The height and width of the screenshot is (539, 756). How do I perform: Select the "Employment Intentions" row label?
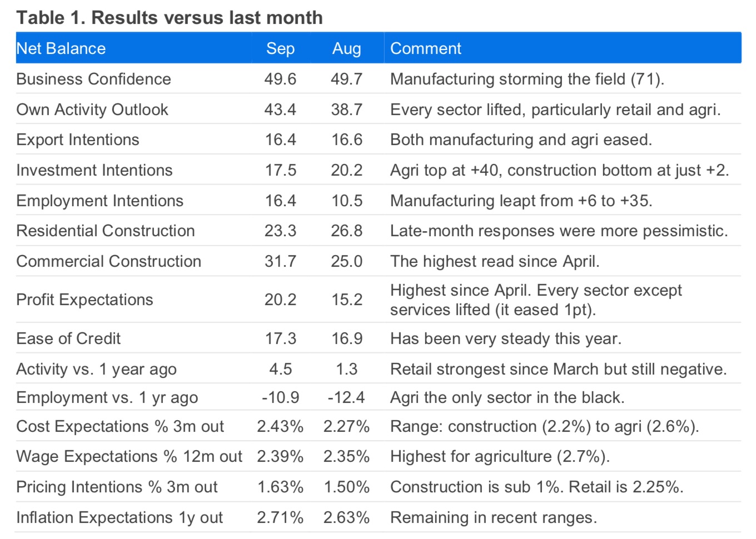point(100,201)
